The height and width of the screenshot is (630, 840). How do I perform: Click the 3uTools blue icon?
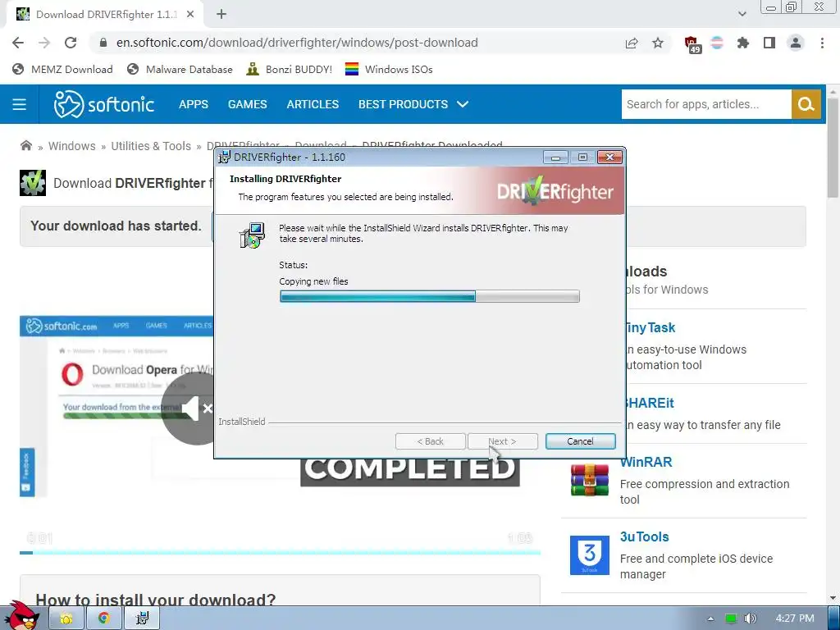[589, 555]
